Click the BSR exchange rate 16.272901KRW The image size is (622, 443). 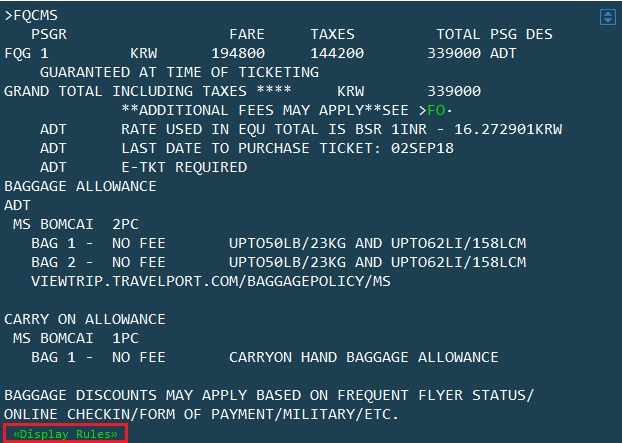tap(508, 129)
